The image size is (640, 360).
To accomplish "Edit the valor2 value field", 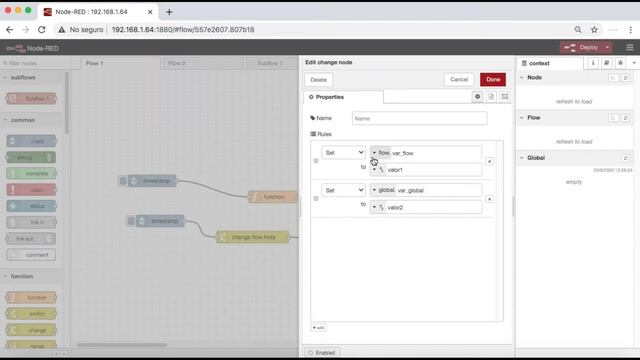I will [x=433, y=207].
